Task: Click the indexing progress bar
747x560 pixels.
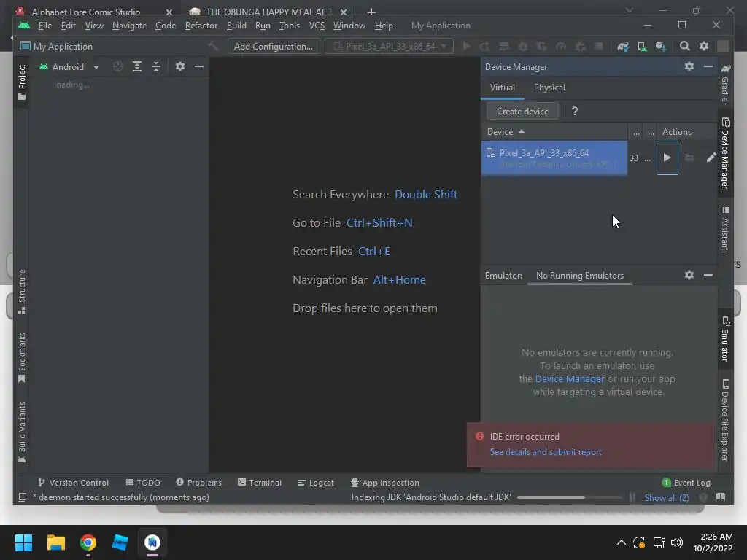Action: [x=570, y=497]
